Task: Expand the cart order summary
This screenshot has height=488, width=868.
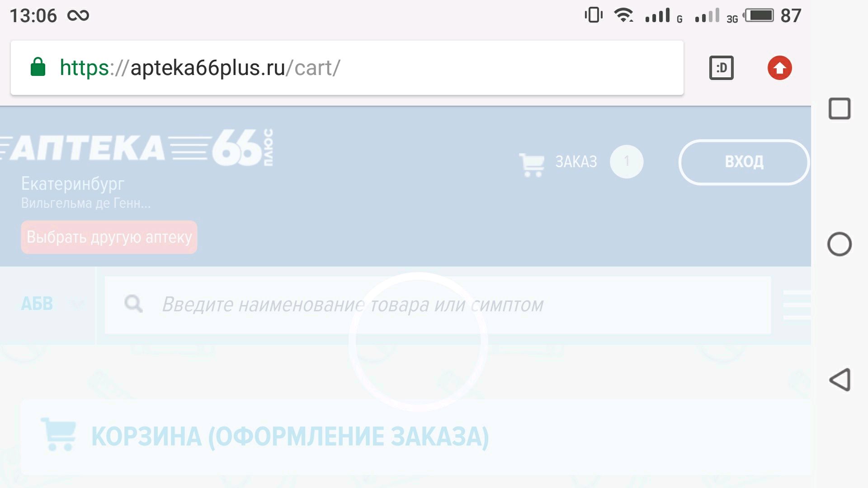Action: click(576, 161)
